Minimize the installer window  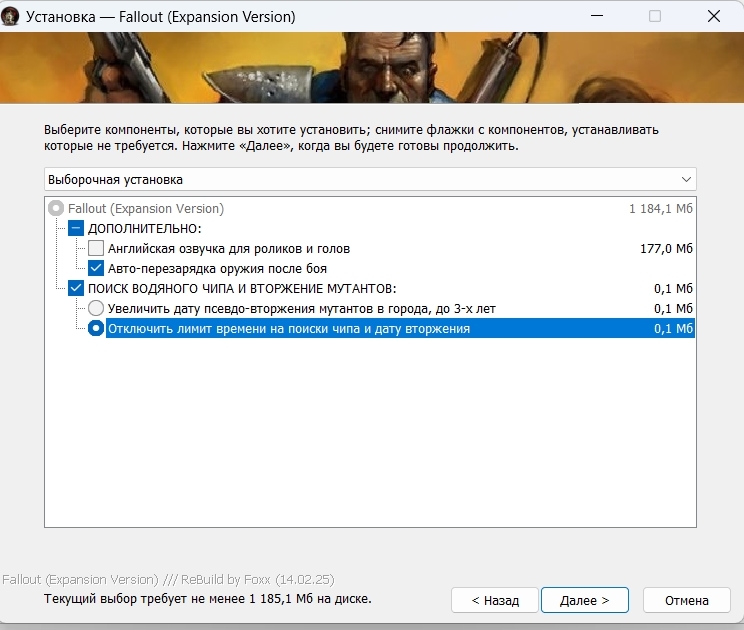(x=597, y=16)
